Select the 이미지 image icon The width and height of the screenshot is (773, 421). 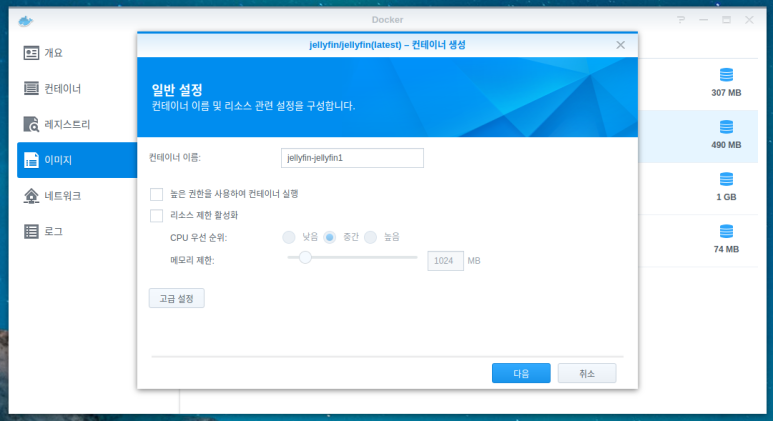[31, 160]
